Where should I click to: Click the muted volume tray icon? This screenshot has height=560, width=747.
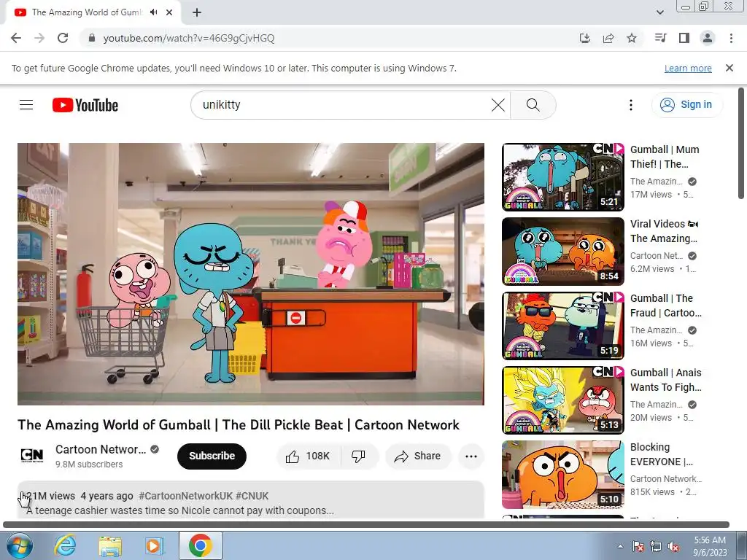point(673,546)
